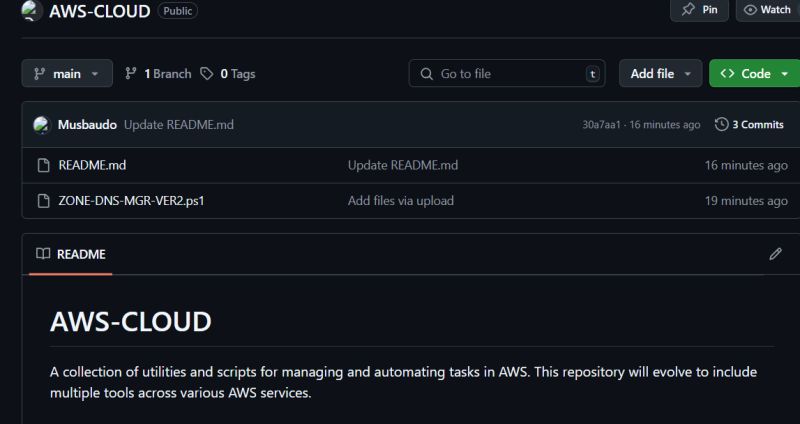The width and height of the screenshot is (800, 424).
Task: Click the '19 minutes ago' timestamp
Action: 746,201
